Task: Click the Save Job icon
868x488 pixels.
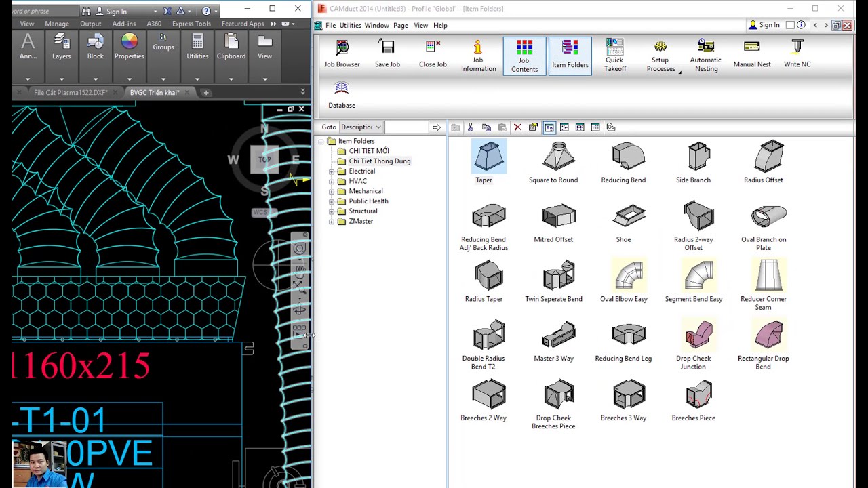Action: (x=387, y=54)
